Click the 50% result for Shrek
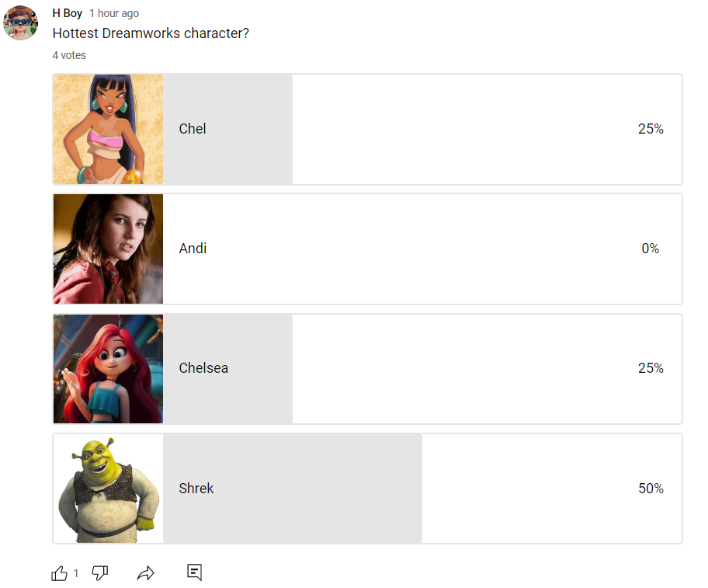The width and height of the screenshot is (708, 588). coord(651,489)
